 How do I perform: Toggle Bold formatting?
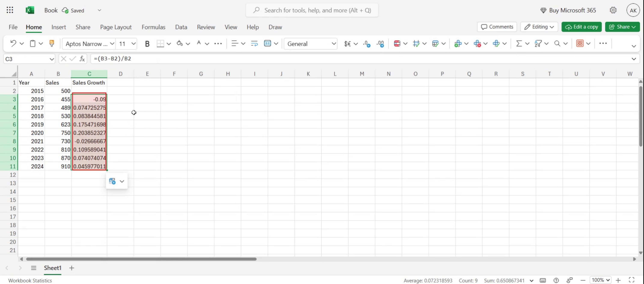click(x=147, y=44)
